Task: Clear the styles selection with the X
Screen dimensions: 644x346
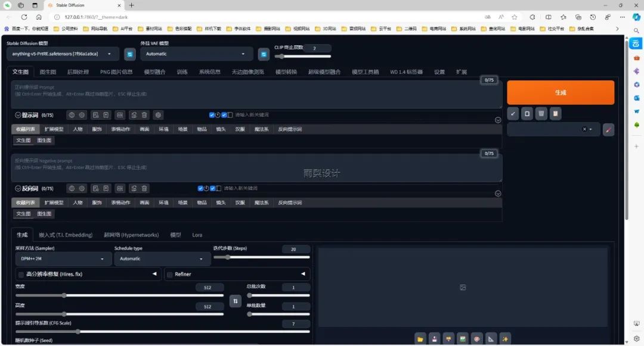Action: [584, 129]
